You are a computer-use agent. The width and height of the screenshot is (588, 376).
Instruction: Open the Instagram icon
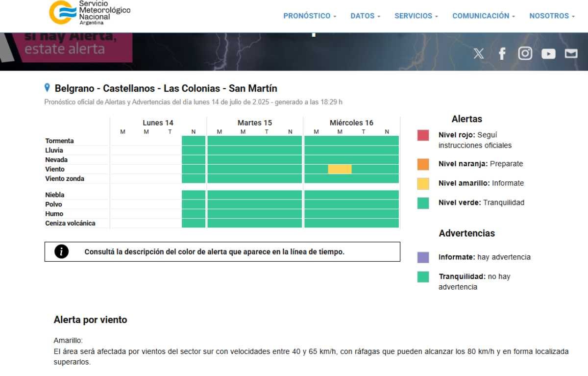coord(525,53)
